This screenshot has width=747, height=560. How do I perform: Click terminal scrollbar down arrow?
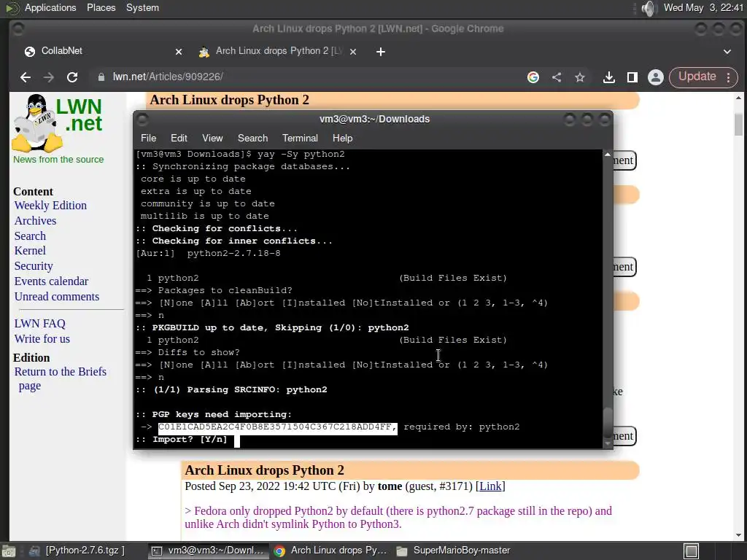point(607,443)
